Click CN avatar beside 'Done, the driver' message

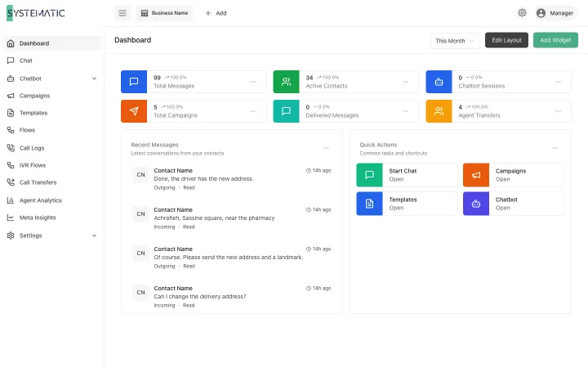tap(140, 175)
